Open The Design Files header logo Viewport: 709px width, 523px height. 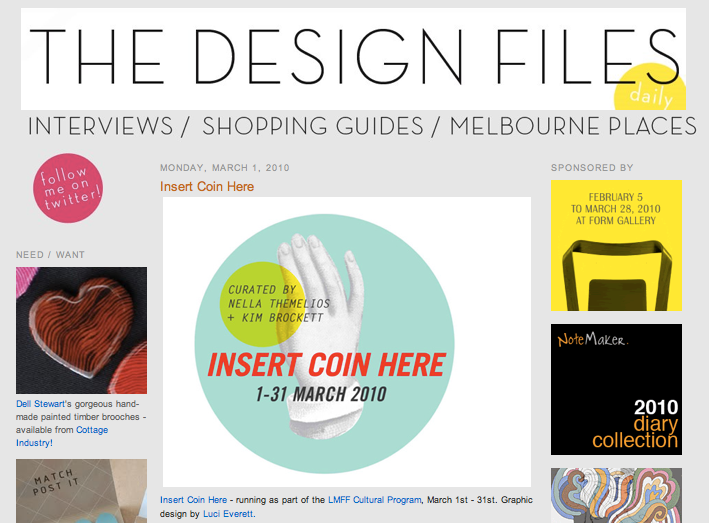(x=353, y=59)
